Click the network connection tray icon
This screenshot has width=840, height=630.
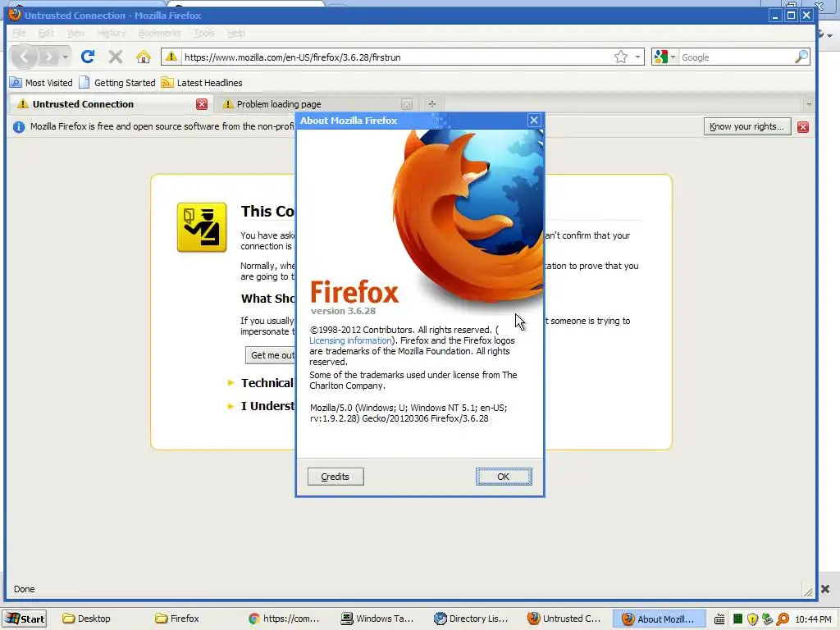tap(767, 619)
